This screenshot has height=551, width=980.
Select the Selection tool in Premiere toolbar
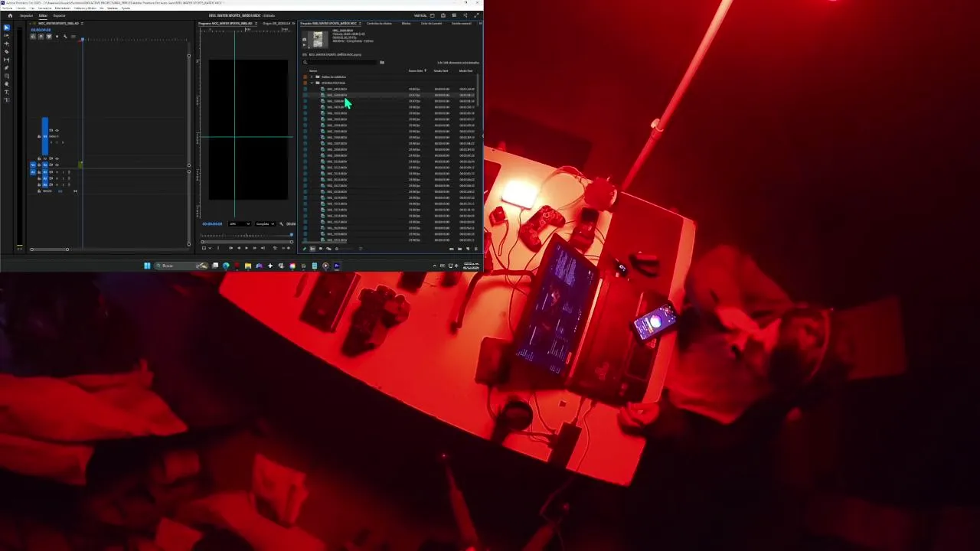click(7, 28)
